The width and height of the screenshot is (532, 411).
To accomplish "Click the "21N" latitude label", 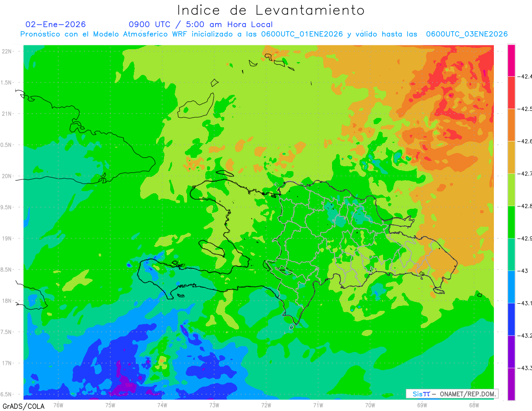I will (7, 114).
